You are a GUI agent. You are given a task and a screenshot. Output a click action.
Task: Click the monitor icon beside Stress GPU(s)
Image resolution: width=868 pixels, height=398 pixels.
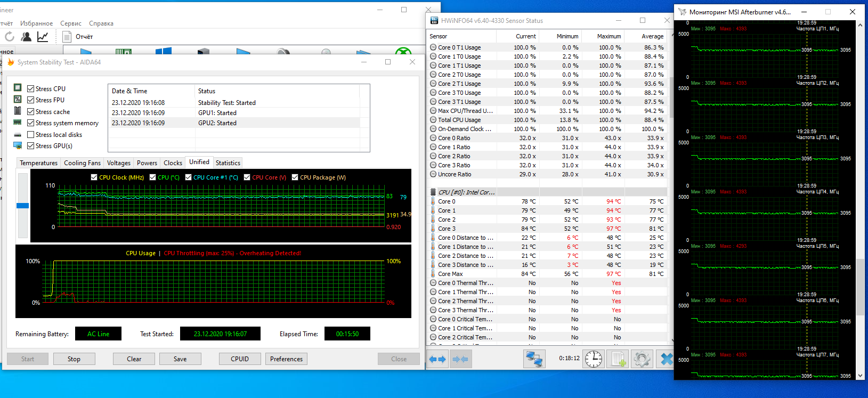[18, 145]
